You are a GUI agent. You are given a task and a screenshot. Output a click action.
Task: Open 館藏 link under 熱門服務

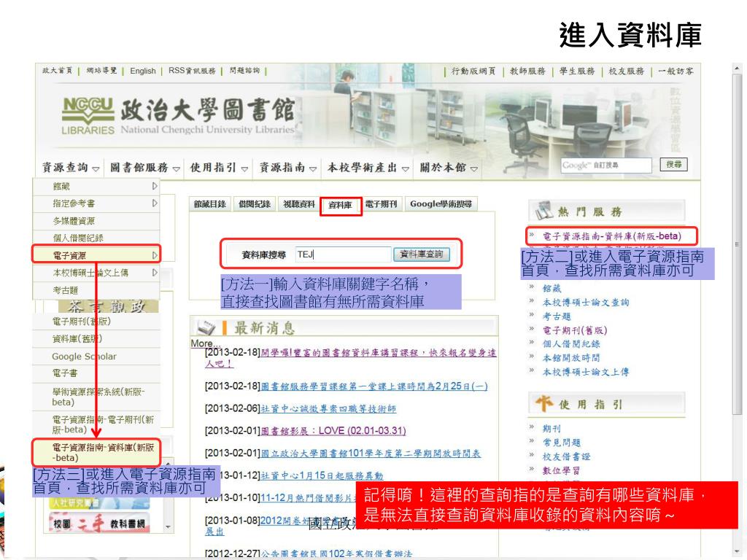click(x=551, y=288)
